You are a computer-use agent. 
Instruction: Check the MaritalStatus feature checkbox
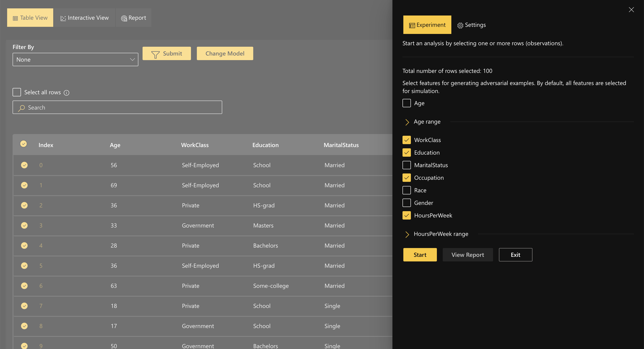click(x=406, y=165)
